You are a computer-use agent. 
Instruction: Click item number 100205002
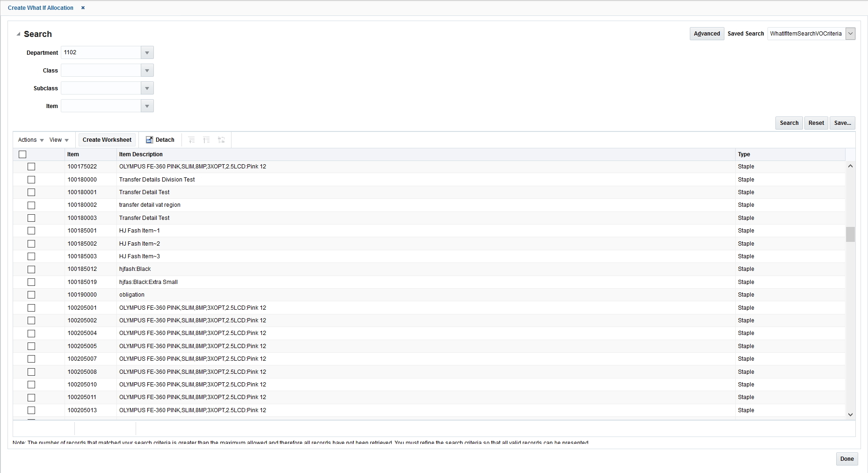(x=82, y=320)
